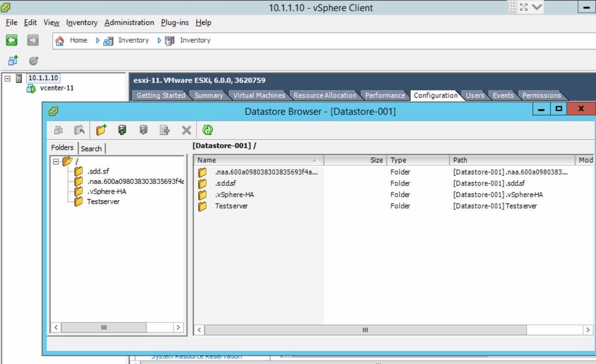The width and height of the screenshot is (596, 364).
Task: Click the Inventory breadcrumb after Home
Action: click(133, 41)
